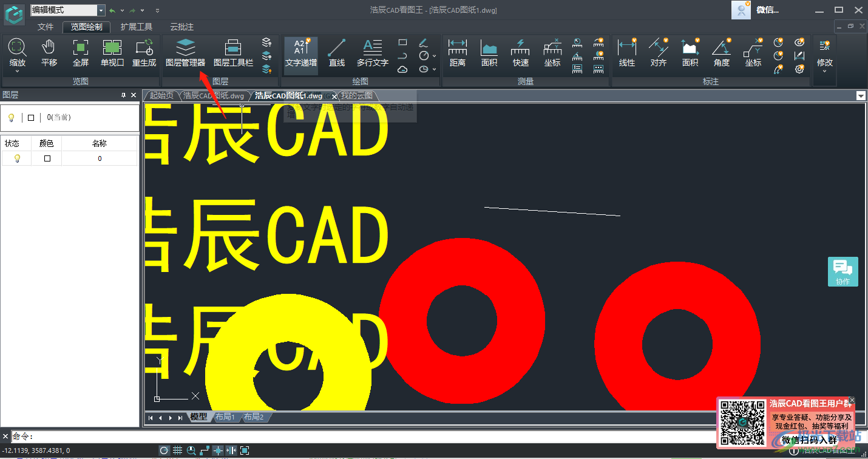Toggle the ortho mode status icon
Image resolution: width=868 pixels, height=459 pixels.
205,450
